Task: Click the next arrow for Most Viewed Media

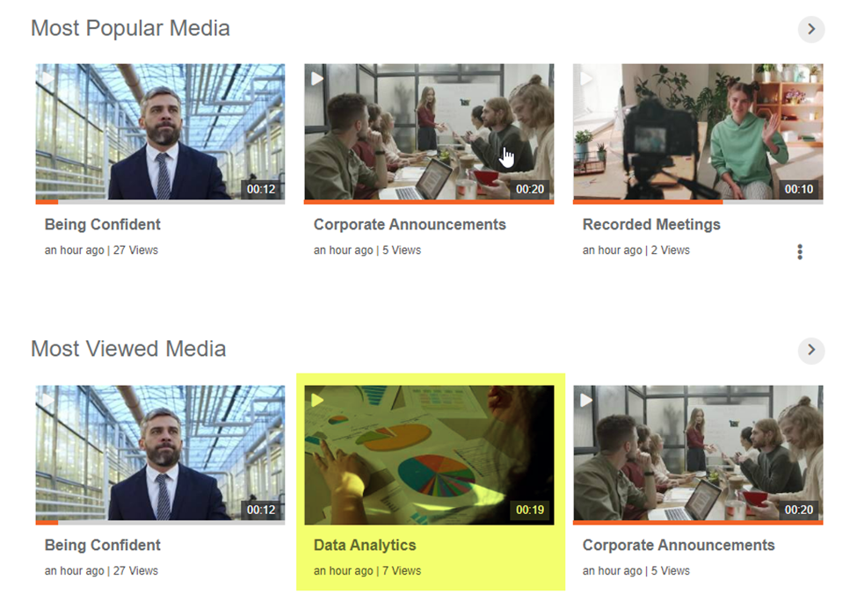Action: [x=811, y=350]
